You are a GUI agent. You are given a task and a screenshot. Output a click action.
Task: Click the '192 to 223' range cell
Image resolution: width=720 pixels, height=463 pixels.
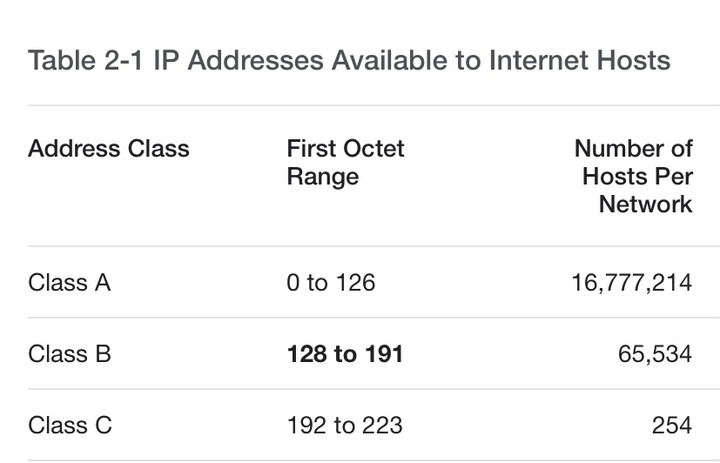345,425
